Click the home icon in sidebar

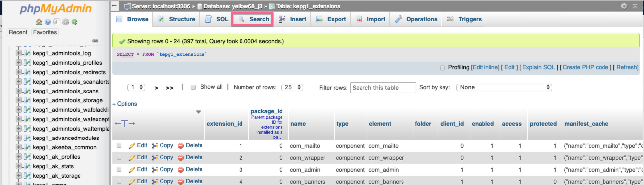click(39, 22)
